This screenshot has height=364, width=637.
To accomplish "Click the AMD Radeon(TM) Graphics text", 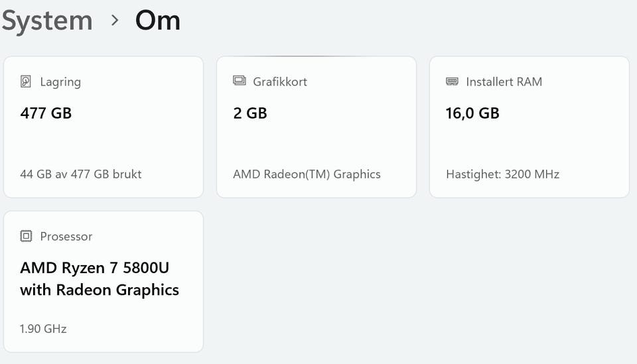I will 307,174.
